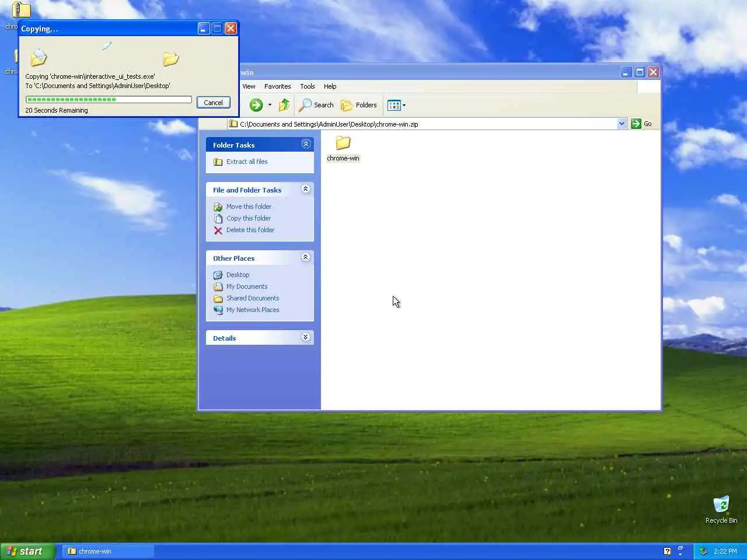Click the Go button
The width and height of the screenshot is (747, 560).
(x=642, y=124)
